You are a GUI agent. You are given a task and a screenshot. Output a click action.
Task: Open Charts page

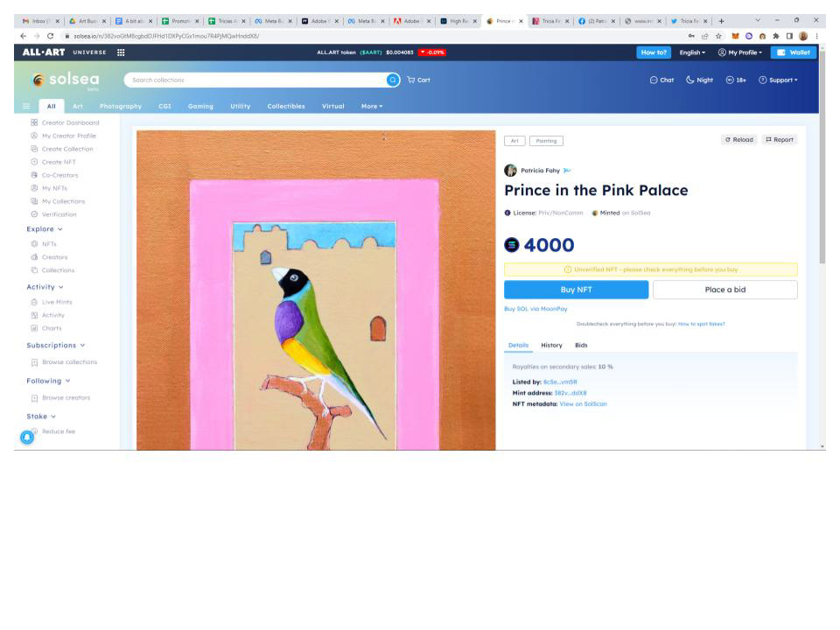[x=46, y=328]
